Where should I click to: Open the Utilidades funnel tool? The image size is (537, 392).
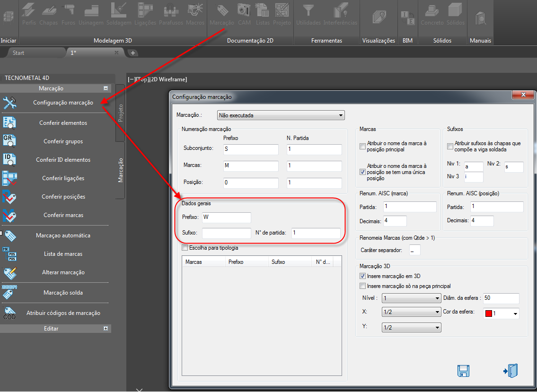(x=308, y=14)
